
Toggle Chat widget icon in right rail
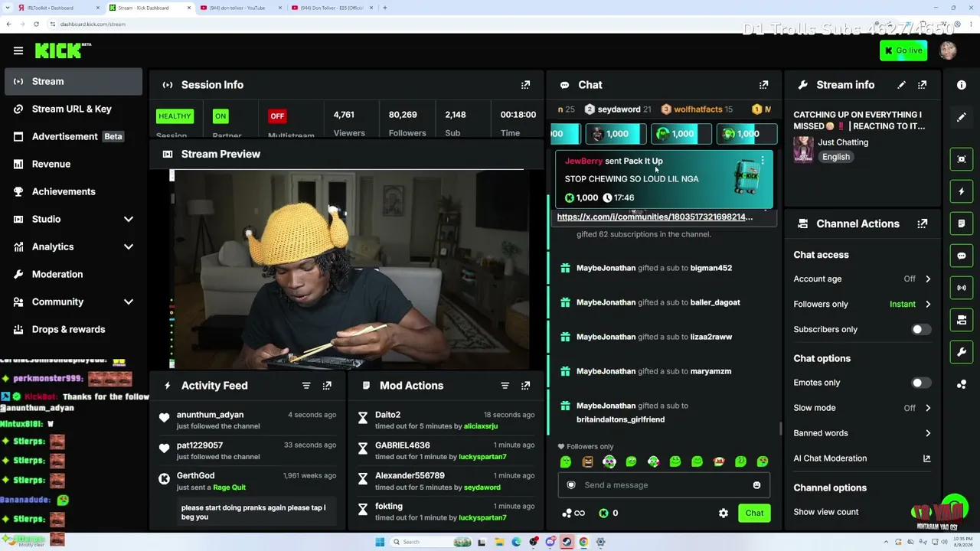(962, 256)
